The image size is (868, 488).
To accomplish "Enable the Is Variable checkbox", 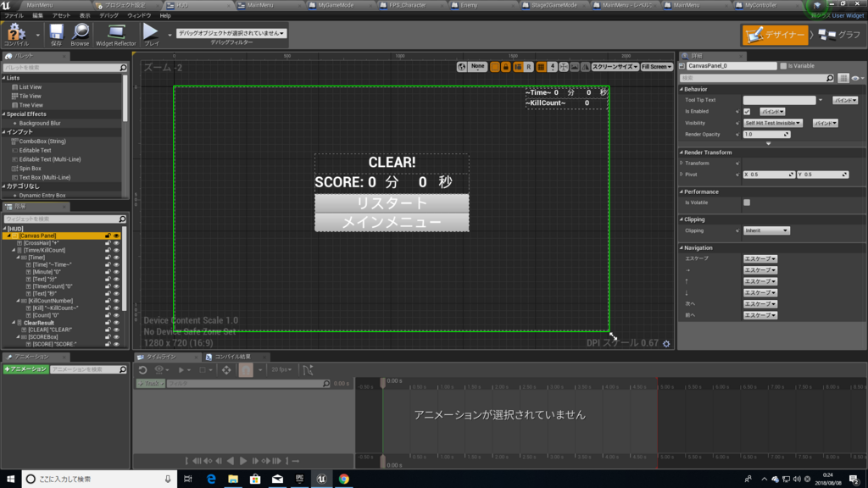I will pyautogui.click(x=783, y=66).
